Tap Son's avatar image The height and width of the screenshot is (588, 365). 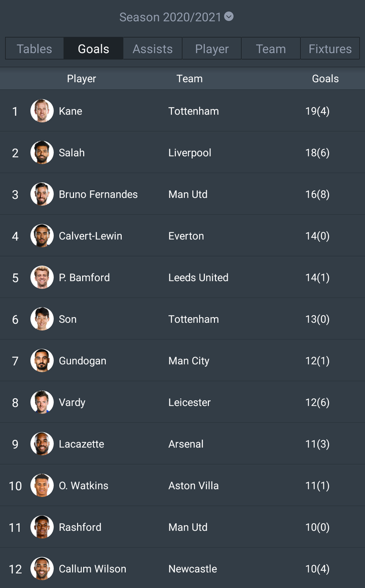tap(42, 319)
